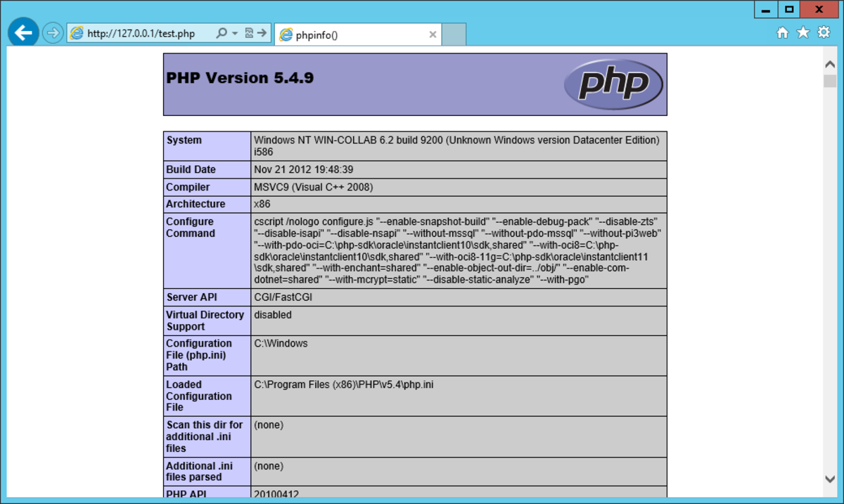Click the vertical scrollbar thumb
844x504 pixels.
pos(829,80)
